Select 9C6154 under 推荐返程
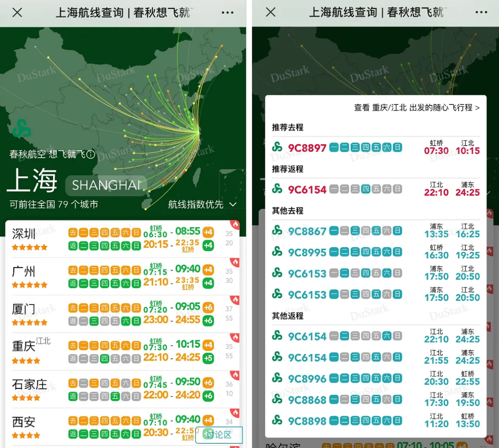This screenshot has height=448, width=499. [x=376, y=189]
